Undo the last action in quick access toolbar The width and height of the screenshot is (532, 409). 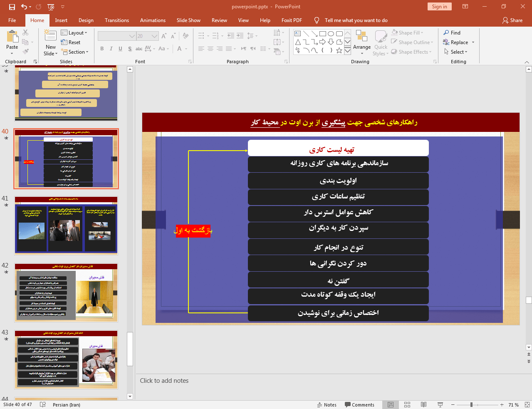pyautogui.click(x=24, y=7)
